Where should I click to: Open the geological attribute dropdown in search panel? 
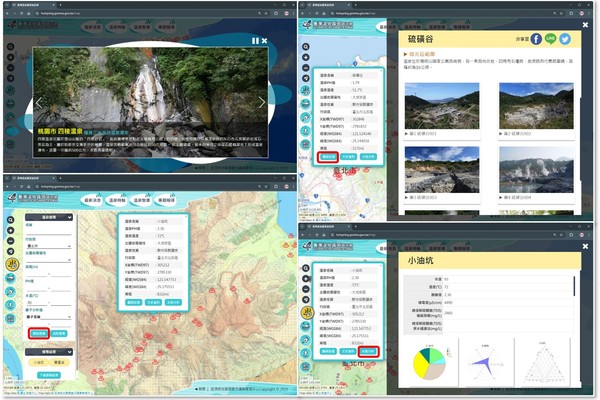pos(49,260)
